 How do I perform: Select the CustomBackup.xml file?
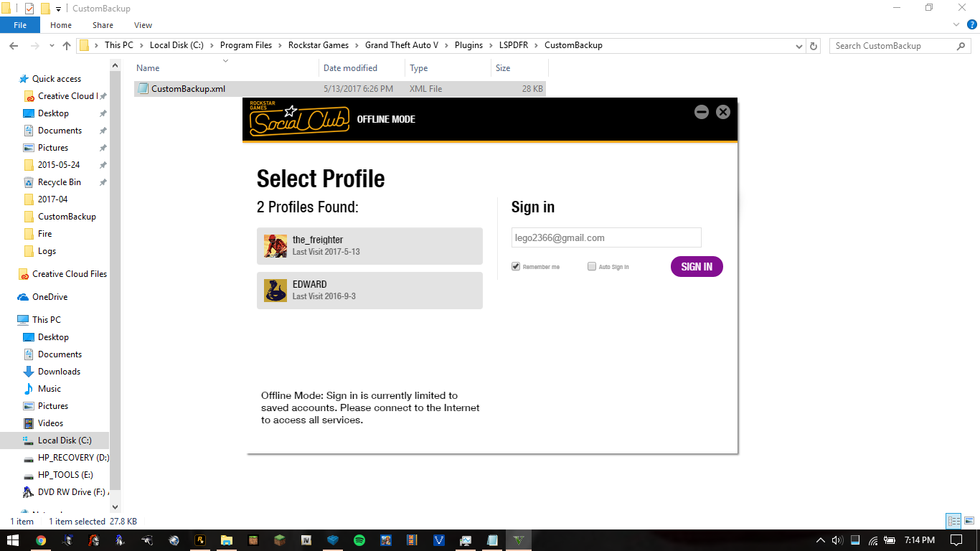click(188, 89)
